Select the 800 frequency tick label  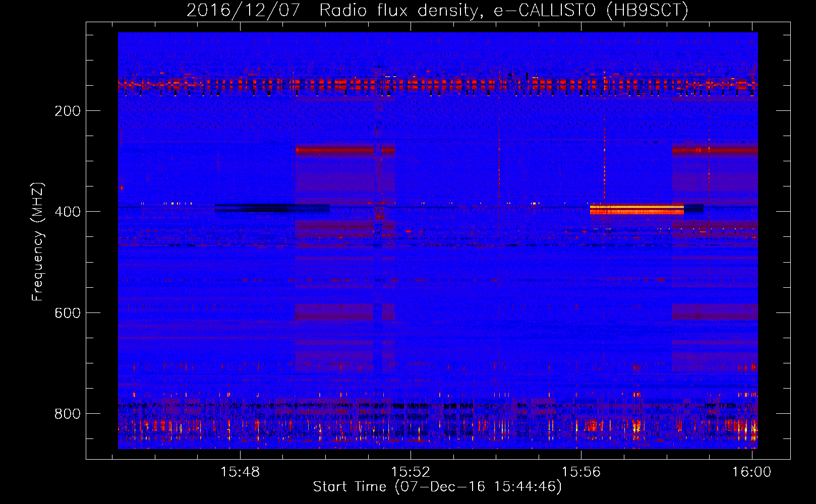click(68, 414)
